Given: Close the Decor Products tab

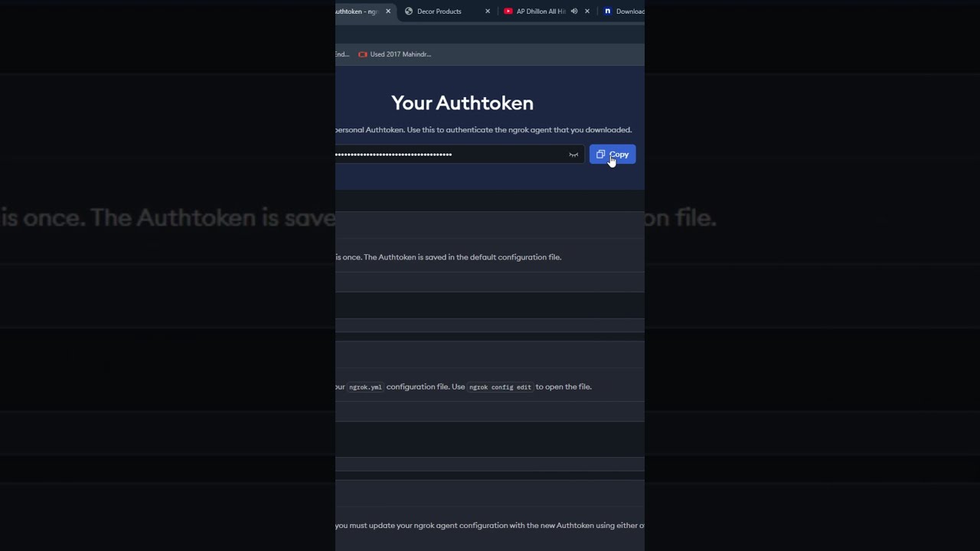Looking at the screenshot, I should (488, 11).
